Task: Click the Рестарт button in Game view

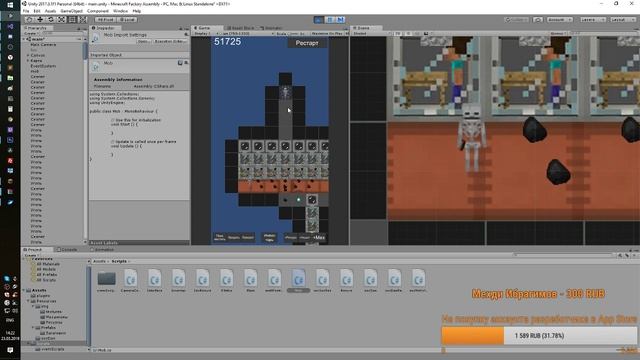Action: [307, 43]
